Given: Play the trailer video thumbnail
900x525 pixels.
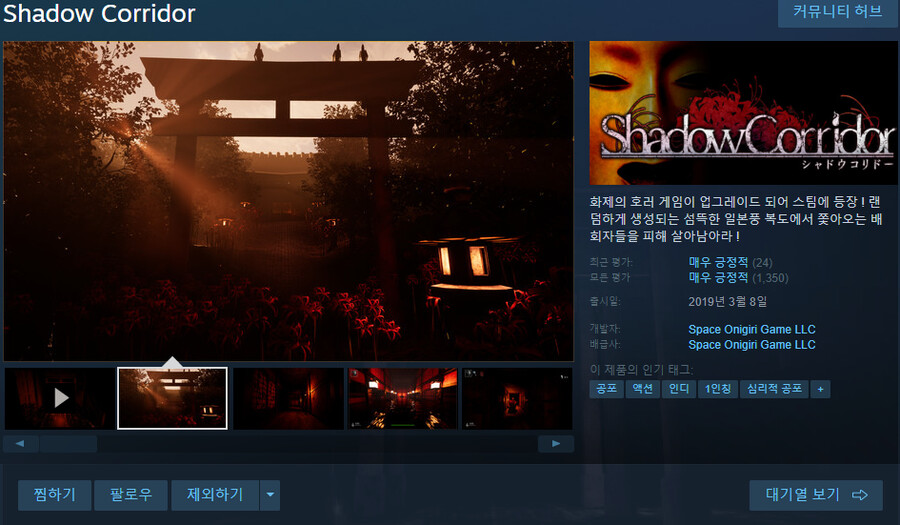Looking at the screenshot, I should (60, 398).
